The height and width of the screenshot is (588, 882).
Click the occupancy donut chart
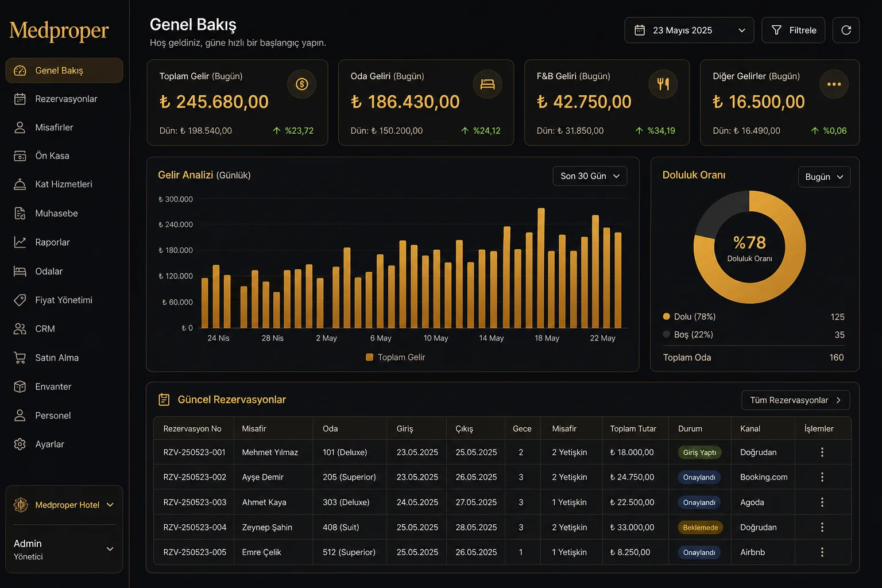[x=749, y=247]
